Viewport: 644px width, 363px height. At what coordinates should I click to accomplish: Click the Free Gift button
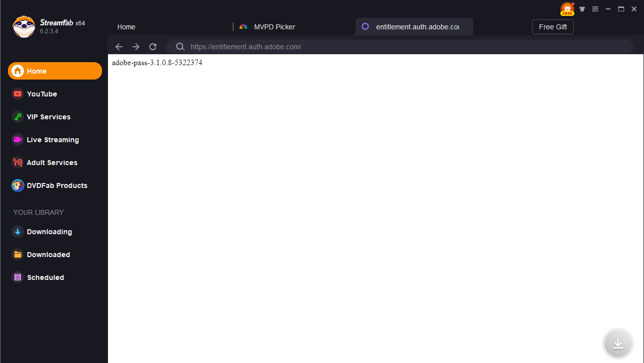click(553, 27)
